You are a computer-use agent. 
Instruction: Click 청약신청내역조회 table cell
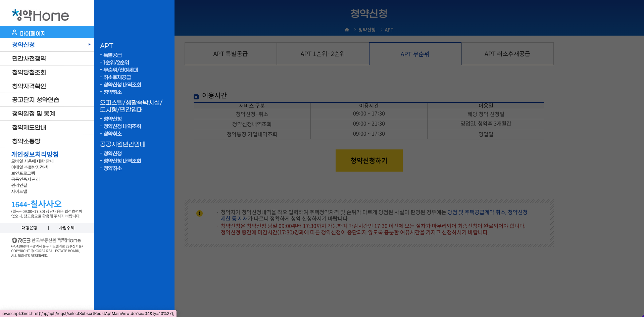coord(252,124)
